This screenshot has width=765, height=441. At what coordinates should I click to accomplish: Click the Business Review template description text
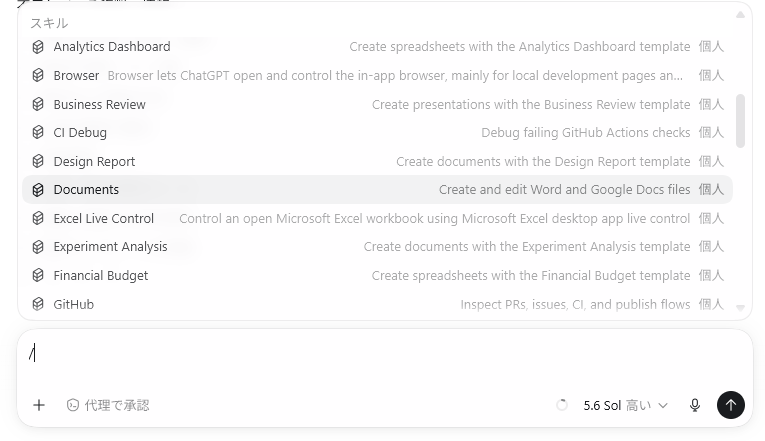click(531, 104)
